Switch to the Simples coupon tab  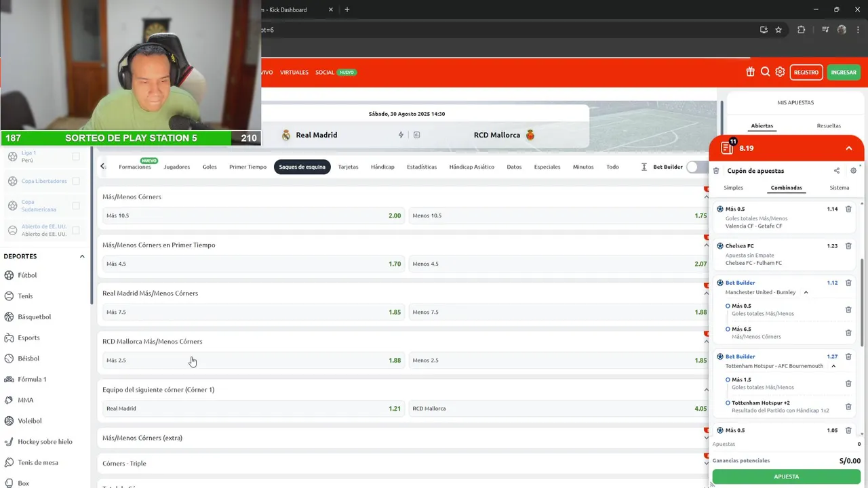tap(733, 188)
